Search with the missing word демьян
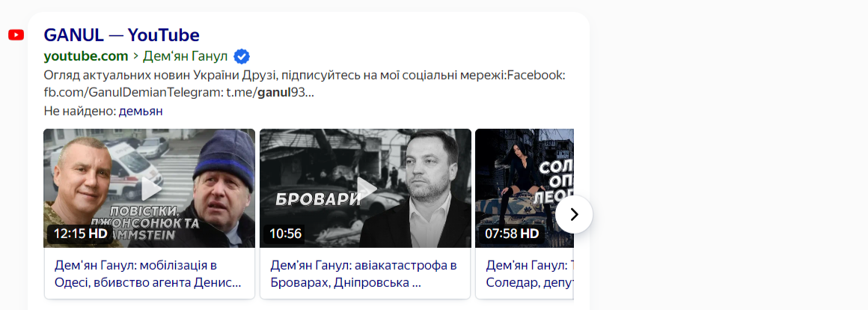 click(x=141, y=112)
